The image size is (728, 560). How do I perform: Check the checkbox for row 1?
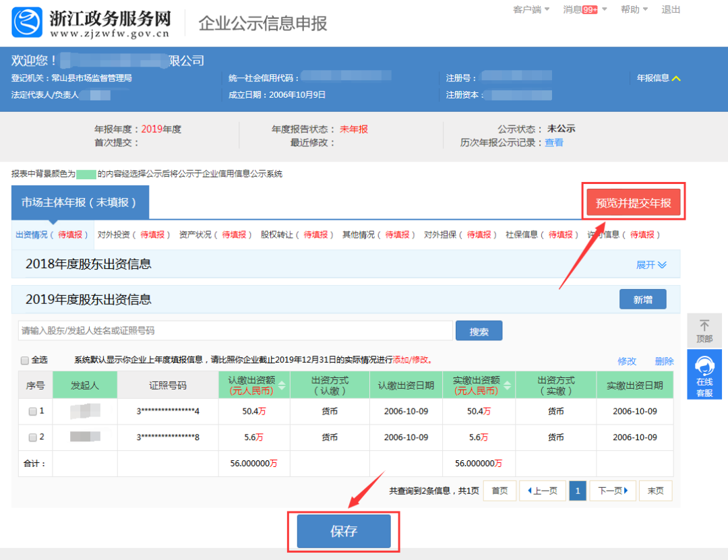point(32,411)
